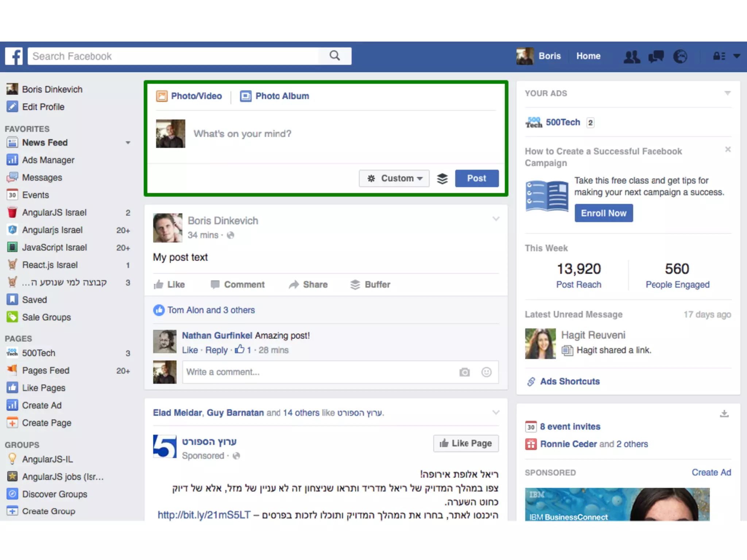Click the Ads Manager sidebar icon
The width and height of the screenshot is (747, 560).
coord(12,160)
